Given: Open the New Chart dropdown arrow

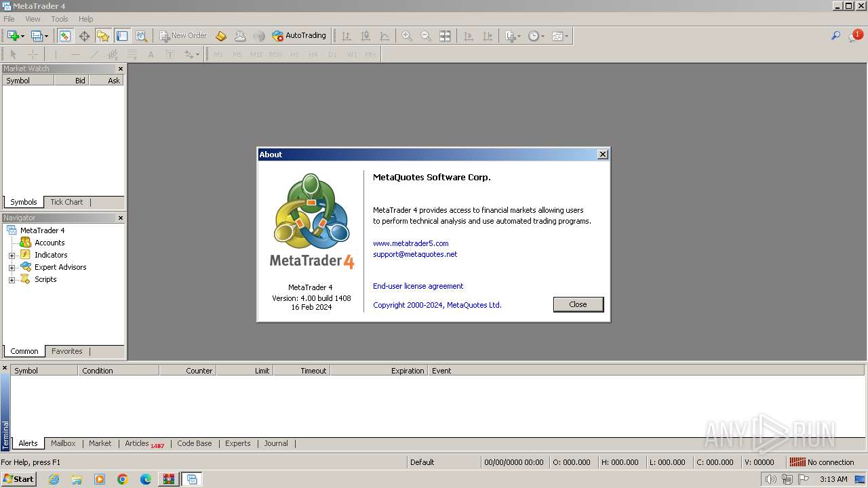Looking at the screenshot, I should coord(22,36).
